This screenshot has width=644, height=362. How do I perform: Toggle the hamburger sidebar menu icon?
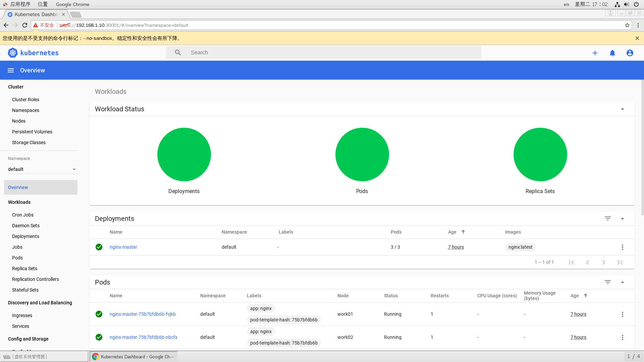pyautogui.click(x=11, y=70)
